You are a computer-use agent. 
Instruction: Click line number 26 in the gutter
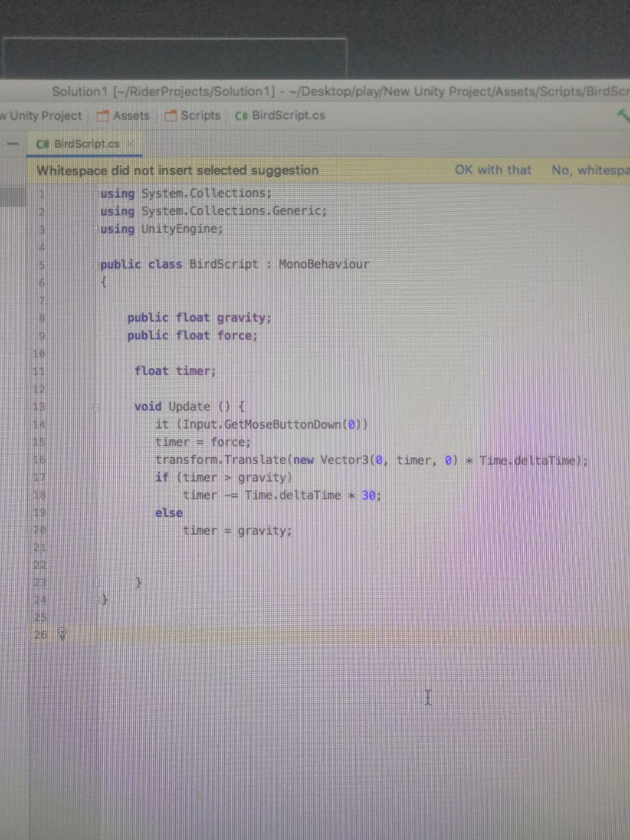(x=41, y=635)
